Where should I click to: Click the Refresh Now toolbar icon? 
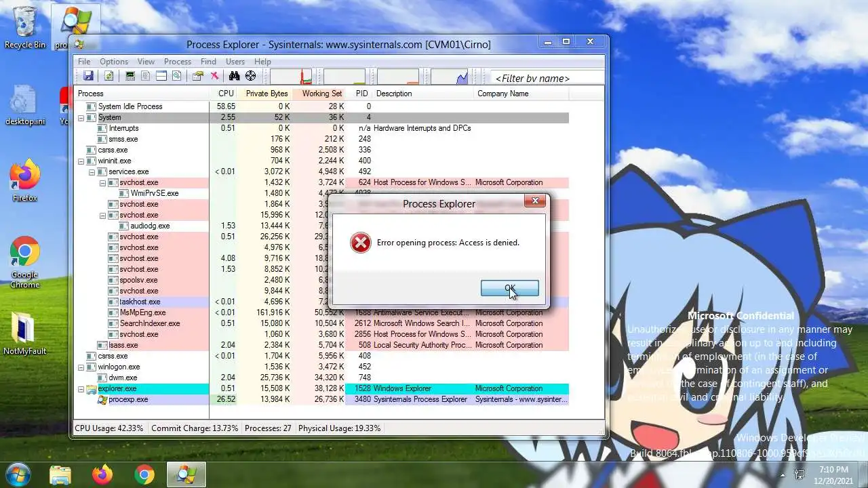pos(108,76)
